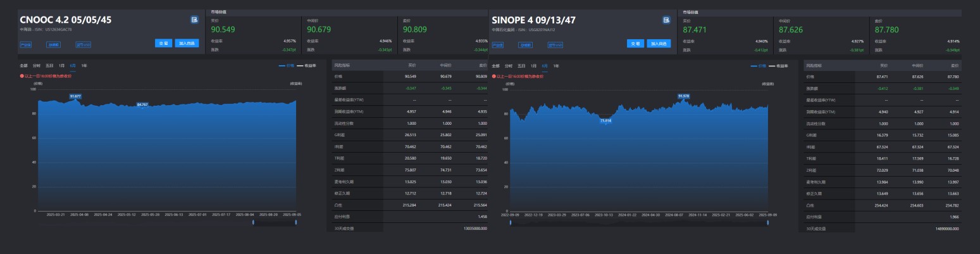
Task: Select the 全部 range tab on SINOPE chart
Action: tap(495, 66)
